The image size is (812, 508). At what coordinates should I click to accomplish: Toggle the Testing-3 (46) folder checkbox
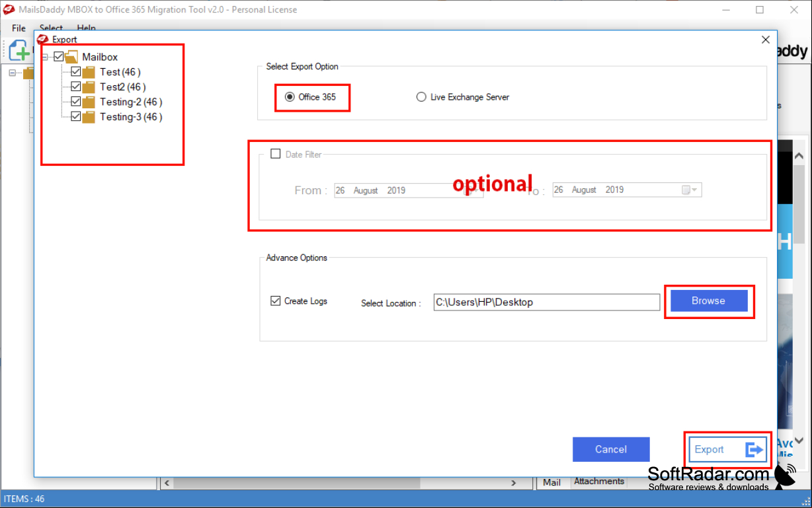point(76,116)
